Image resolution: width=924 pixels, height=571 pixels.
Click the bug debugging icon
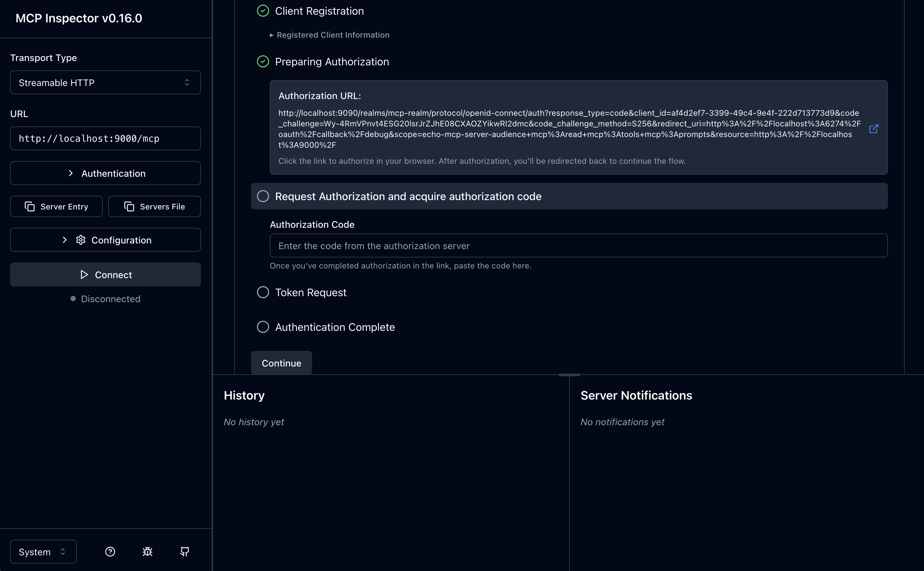pos(148,552)
